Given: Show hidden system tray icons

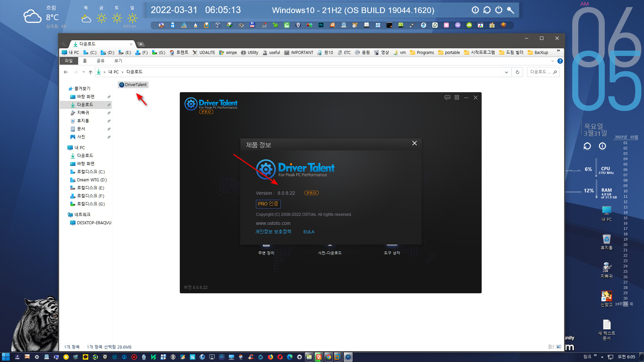Looking at the screenshot, I should [x=602, y=357].
